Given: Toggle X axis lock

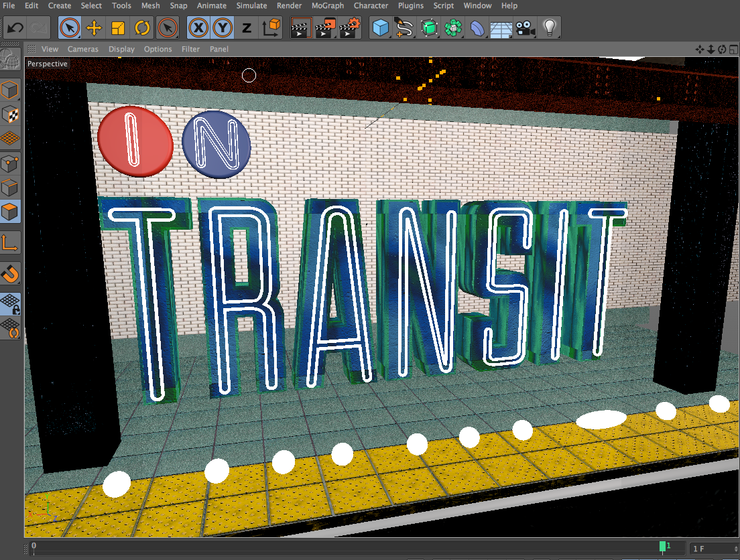Looking at the screenshot, I should coord(198,28).
